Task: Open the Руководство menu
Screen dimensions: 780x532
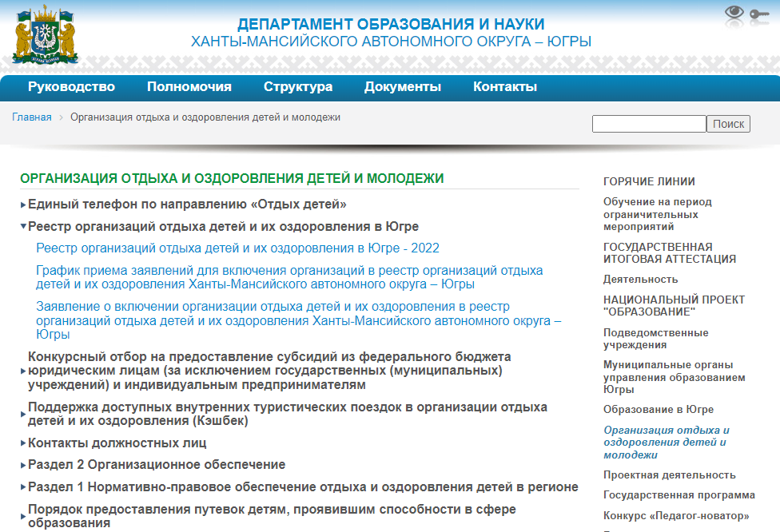Action: point(71,87)
